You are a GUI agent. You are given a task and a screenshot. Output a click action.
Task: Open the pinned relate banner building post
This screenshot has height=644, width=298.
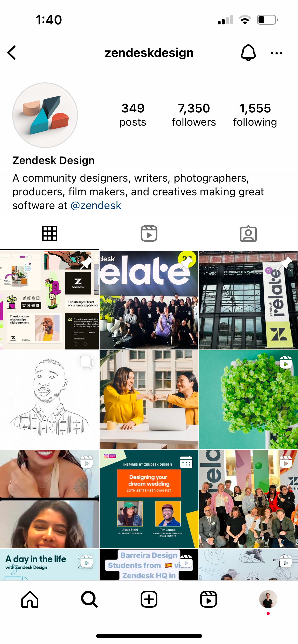pyautogui.click(x=249, y=300)
